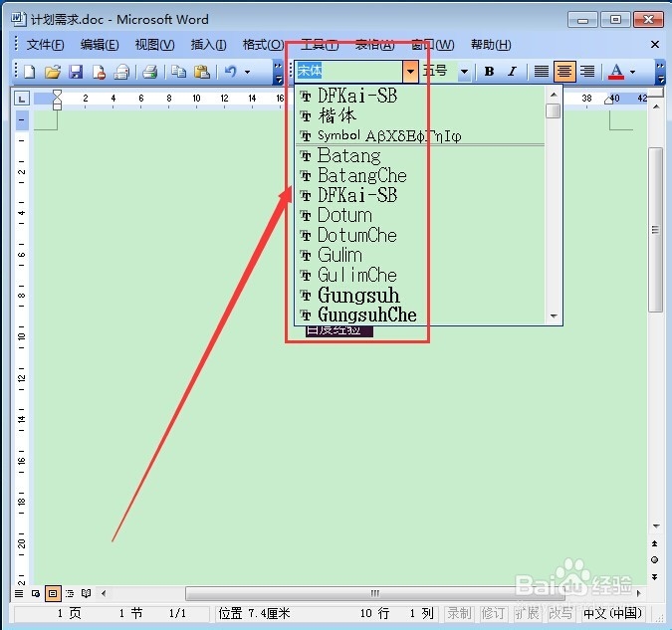Choose the Symbol font
The image size is (672, 630).
(x=420, y=135)
